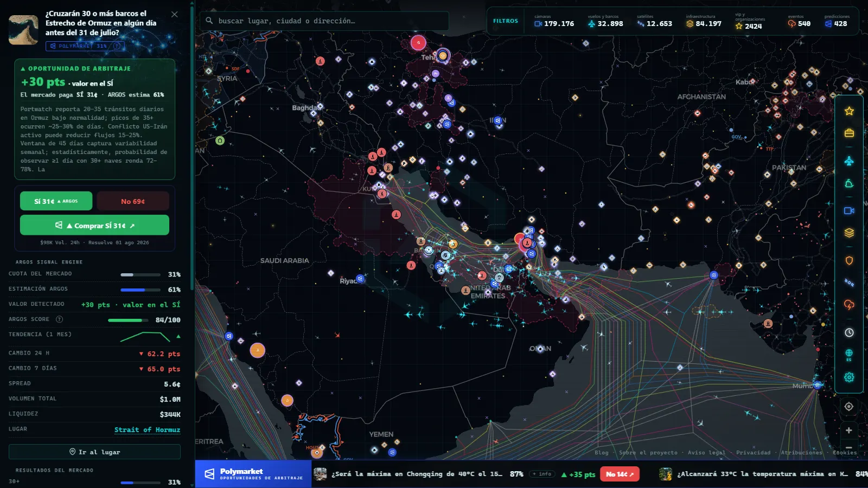Open the clock history icon in right toolbar
The width and height of the screenshot is (868, 488).
click(849, 333)
